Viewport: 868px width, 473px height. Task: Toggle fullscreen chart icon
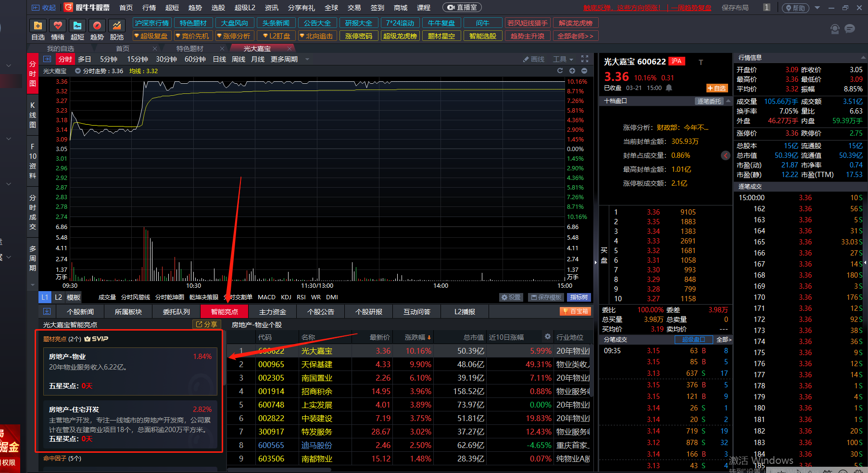(x=585, y=59)
